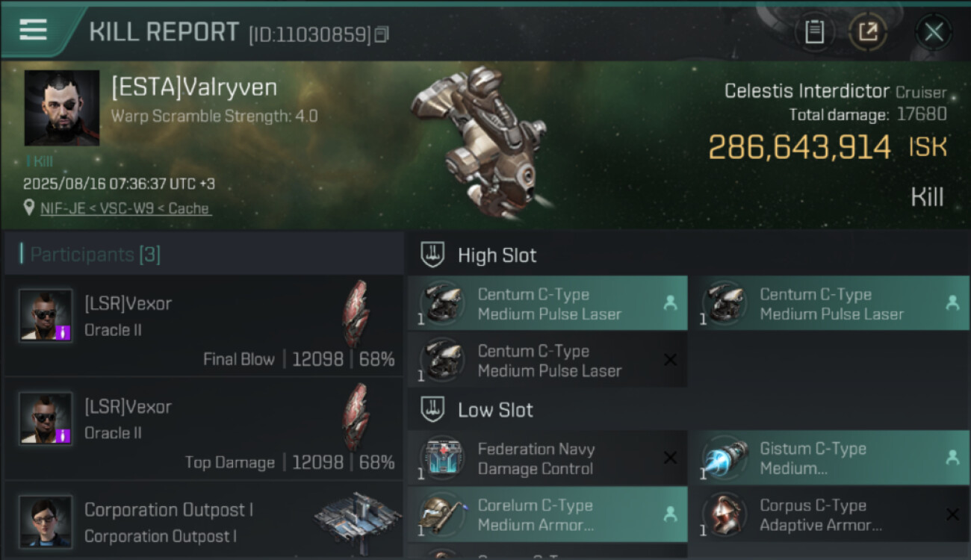Open the hamburger menu icon
Image resolution: width=971 pixels, height=560 pixels.
[33, 30]
